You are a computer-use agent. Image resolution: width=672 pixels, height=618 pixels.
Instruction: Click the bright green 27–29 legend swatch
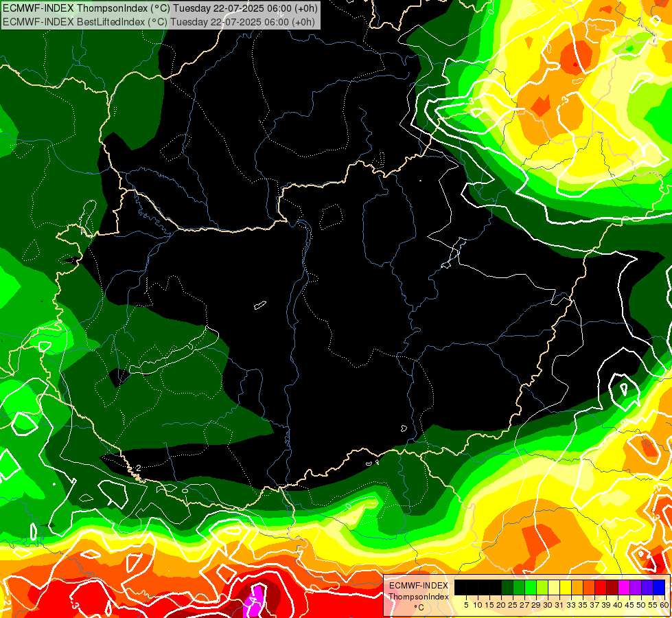coord(531,587)
